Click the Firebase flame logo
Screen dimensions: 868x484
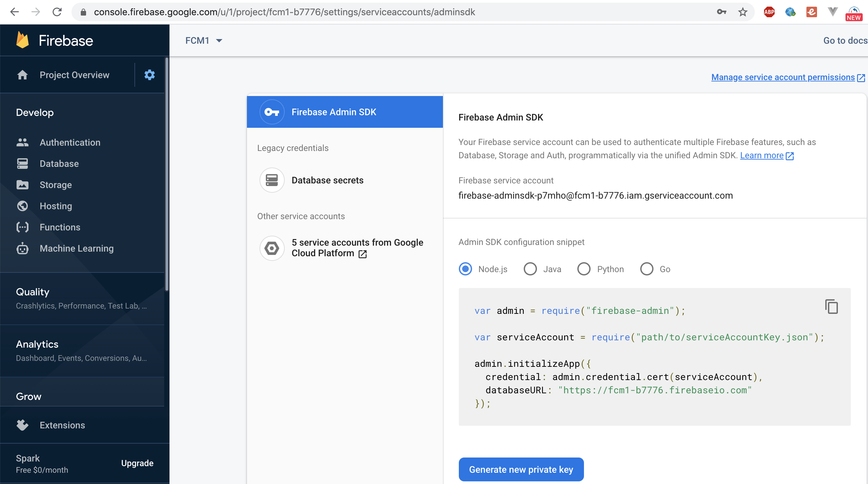23,40
